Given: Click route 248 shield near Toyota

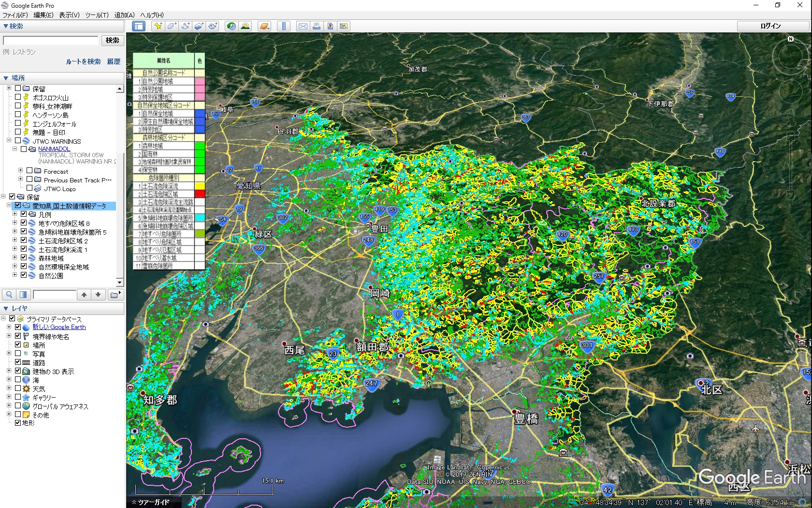Looking at the screenshot, I should tap(368, 240).
